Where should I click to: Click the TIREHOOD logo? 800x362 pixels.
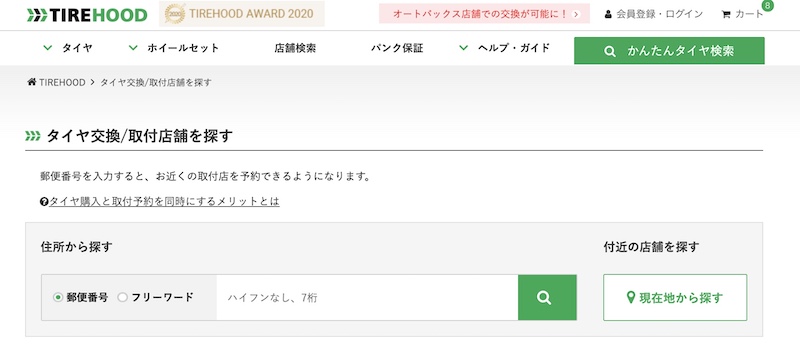tap(87, 15)
